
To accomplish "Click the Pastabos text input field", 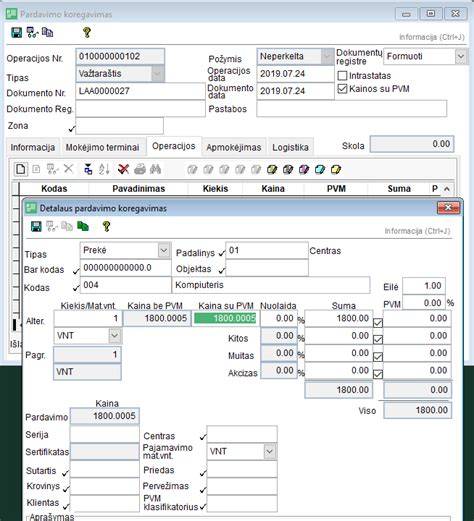I will pos(352,109).
